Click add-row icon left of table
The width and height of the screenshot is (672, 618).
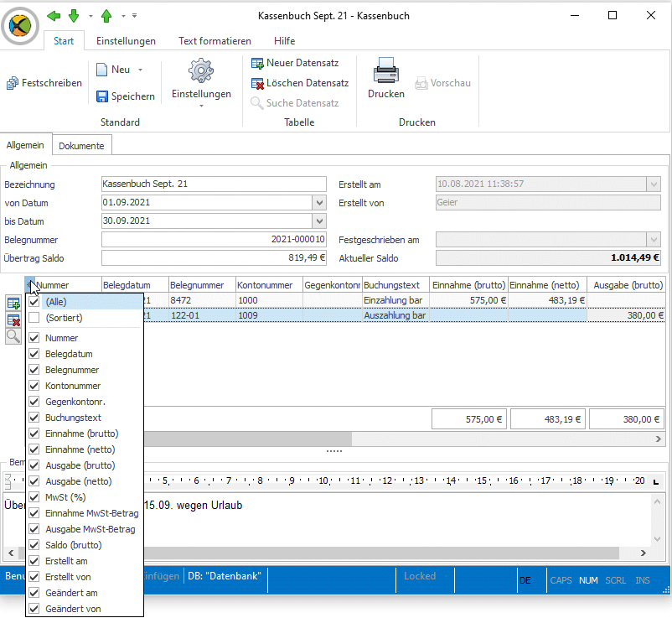pyautogui.click(x=13, y=304)
